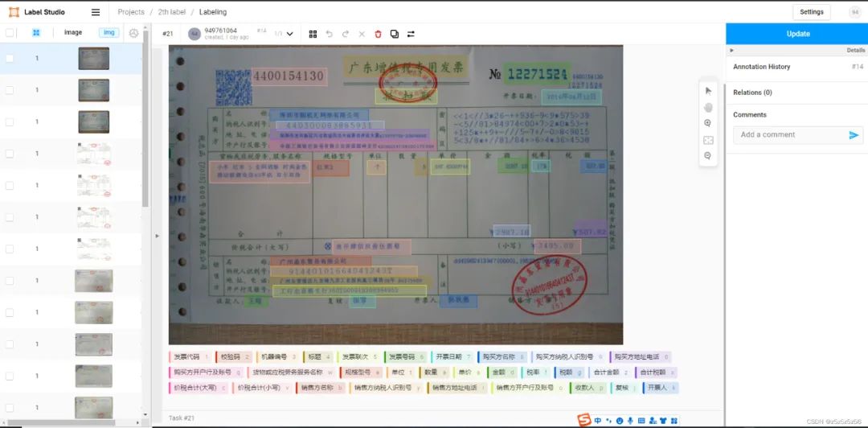
Task: Open the hamburger menu next to Label Studio
Action: pyautogui.click(x=96, y=12)
